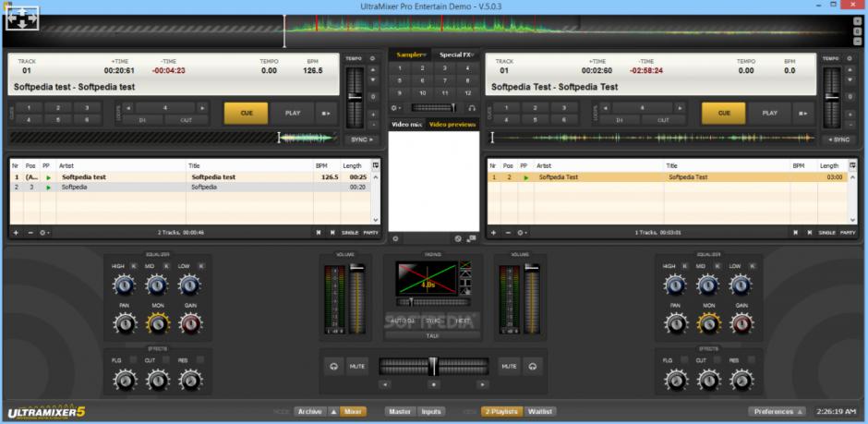The image size is (868, 424).
Task: Select the Archive mode
Action: pyautogui.click(x=309, y=412)
